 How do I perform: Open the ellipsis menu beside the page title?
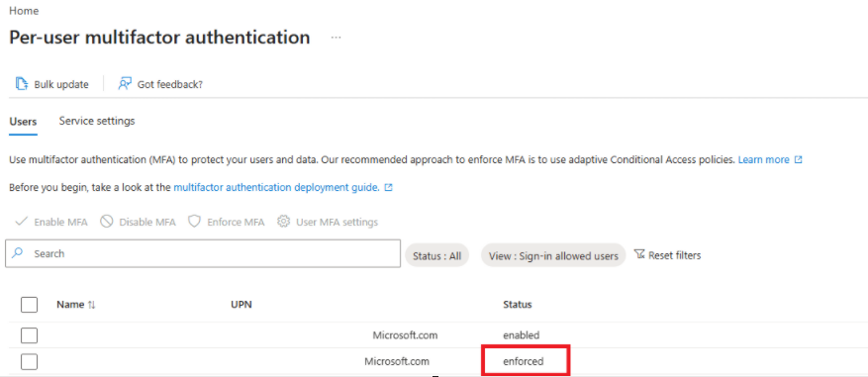(337, 37)
